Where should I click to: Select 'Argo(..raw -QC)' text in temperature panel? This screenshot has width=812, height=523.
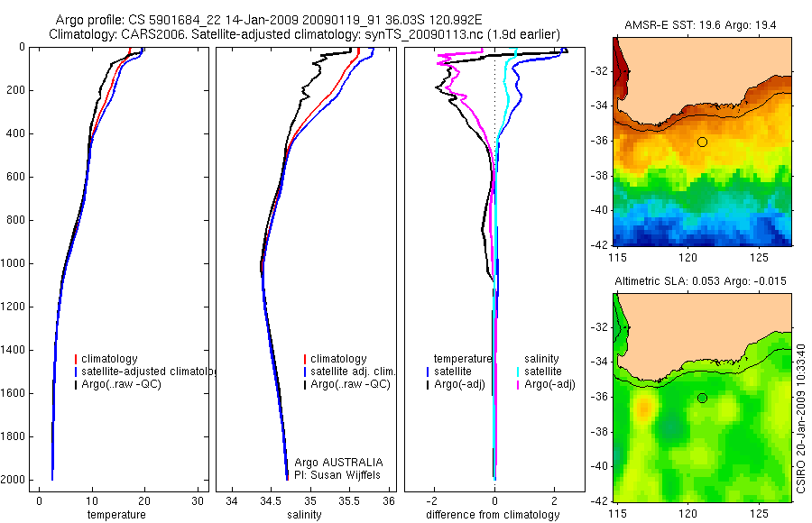(x=121, y=385)
